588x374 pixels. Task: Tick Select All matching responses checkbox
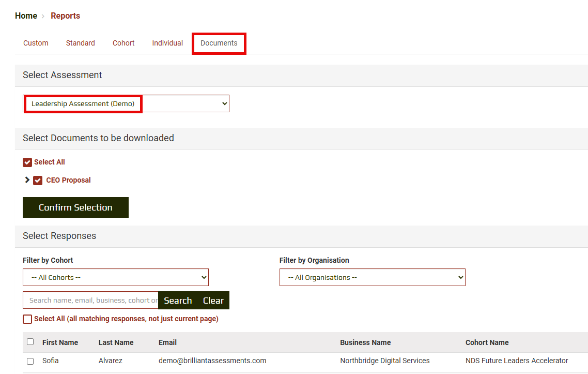27,319
